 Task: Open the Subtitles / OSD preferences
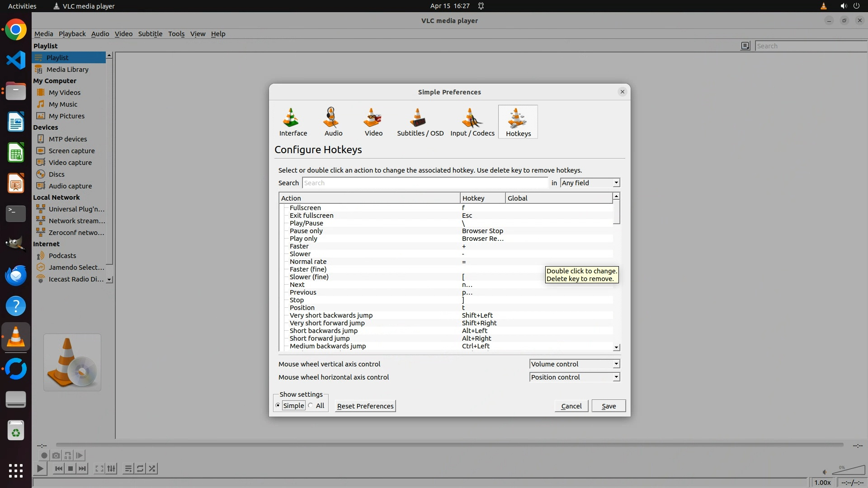(420, 122)
